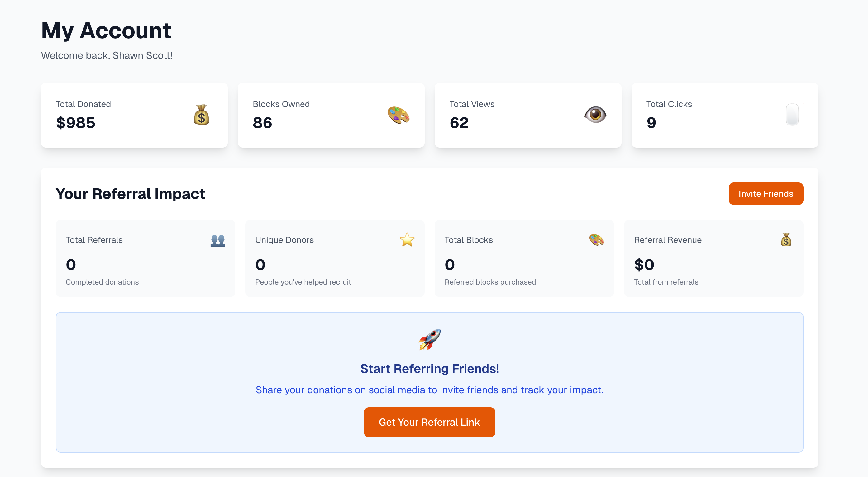Click the Total Views count 62
The image size is (868, 477).
[459, 123]
